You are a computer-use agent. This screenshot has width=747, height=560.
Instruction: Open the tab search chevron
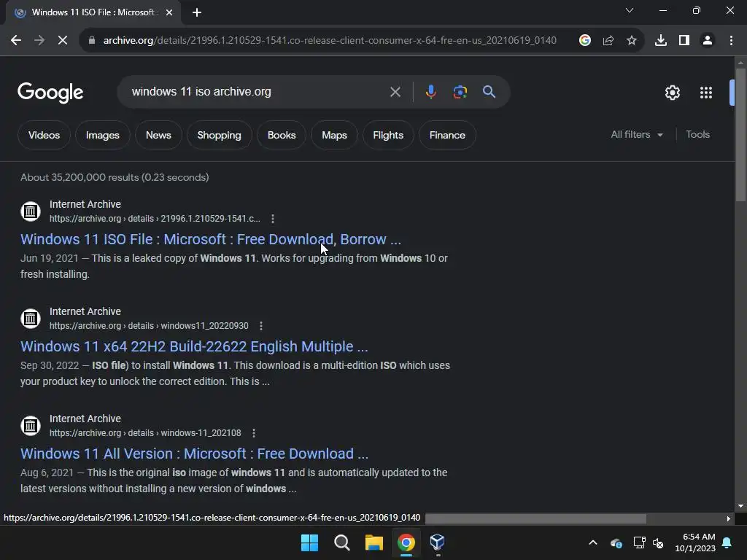click(x=630, y=10)
